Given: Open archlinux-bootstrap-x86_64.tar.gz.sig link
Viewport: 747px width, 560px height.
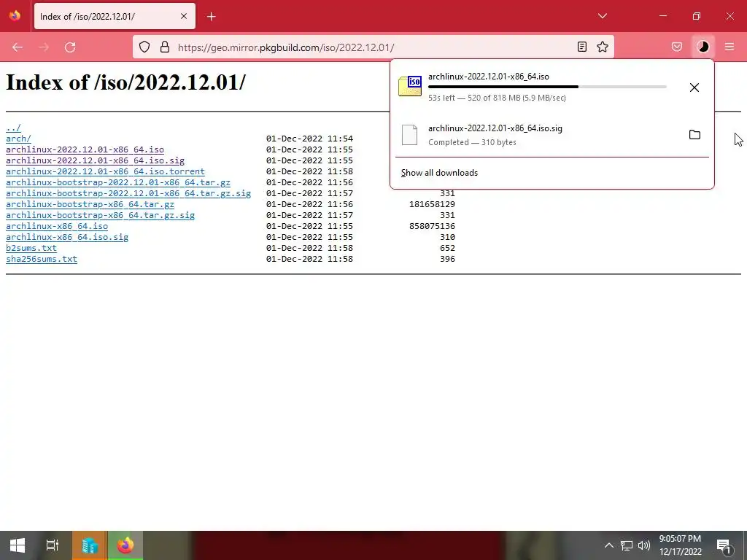Looking at the screenshot, I should 101,215.
